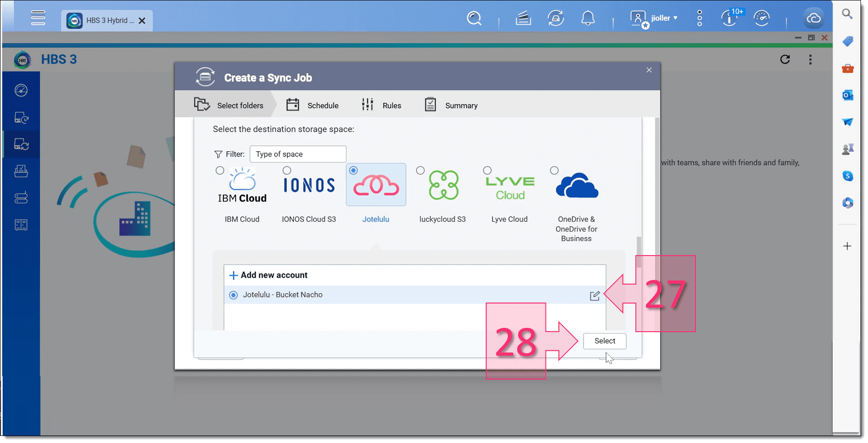Add a sidebar app with plus icon
The height and width of the screenshot is (443, 868).
pyautogui.click(x=847, y=246)
